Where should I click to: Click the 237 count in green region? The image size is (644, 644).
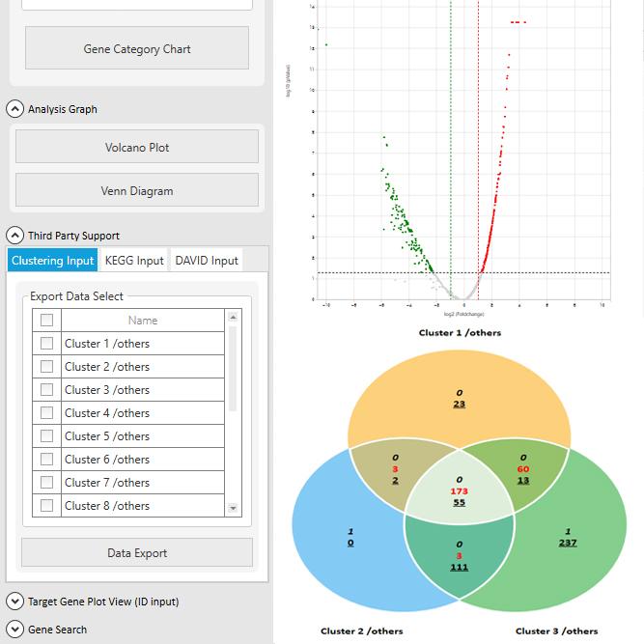click(x=568, y=543)
